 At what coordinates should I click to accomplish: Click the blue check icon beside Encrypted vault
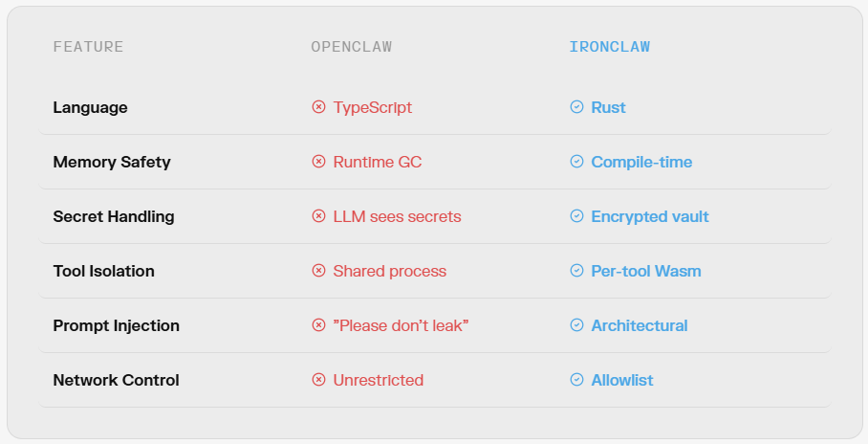click(x=576, y=216)
